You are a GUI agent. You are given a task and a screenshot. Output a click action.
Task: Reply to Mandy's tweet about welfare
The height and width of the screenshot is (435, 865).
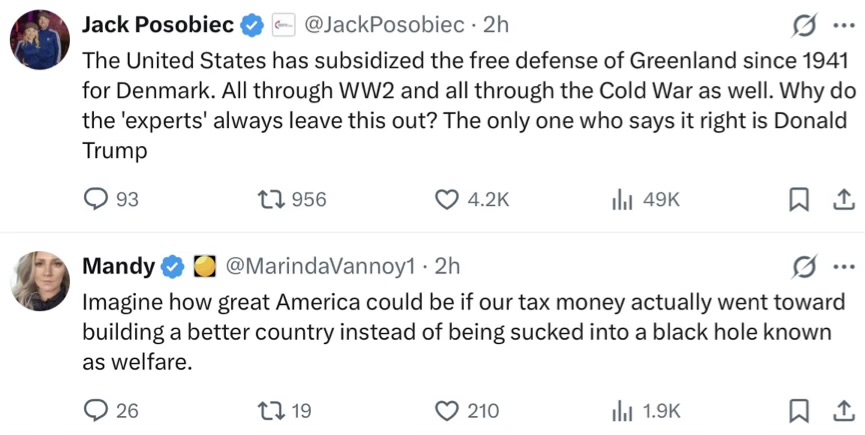click(x=95, y=410)
